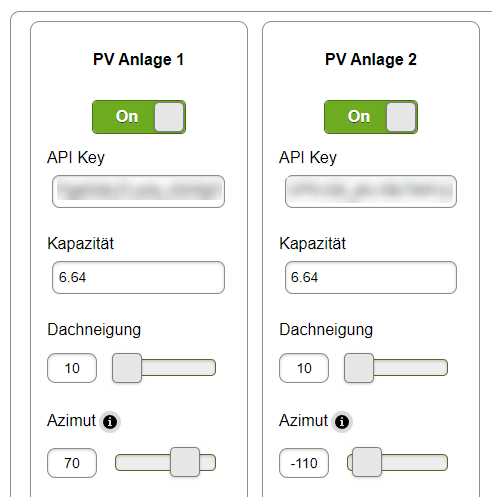Image resolution: width=492 pixels, height=497 pixels.
Task: Click the Azimut value box showing 70
Action: click(x=72, y=463)
